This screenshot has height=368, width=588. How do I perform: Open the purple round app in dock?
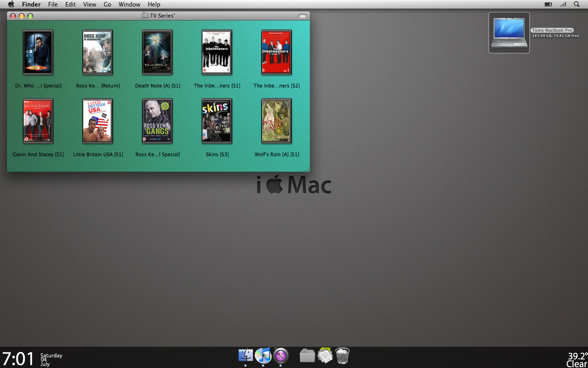[281, 356]
